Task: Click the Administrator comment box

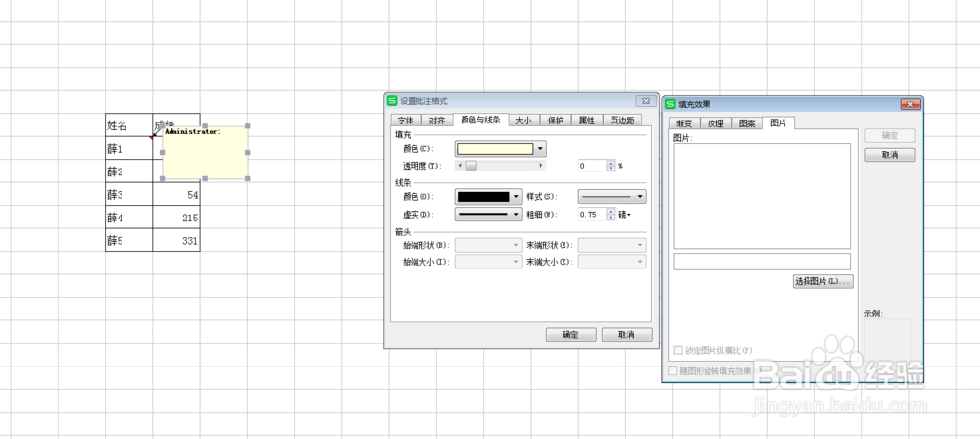Action: click(x=205, y=152)
